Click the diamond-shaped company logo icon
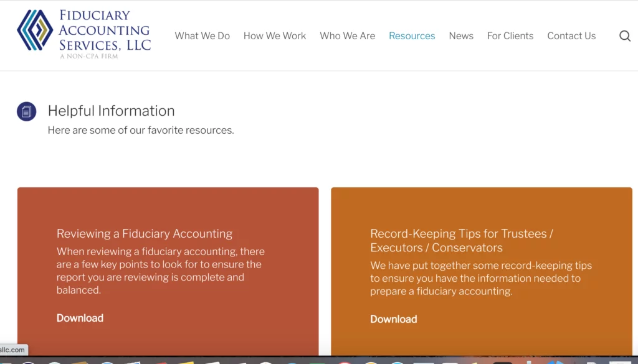 pos(35,30)
